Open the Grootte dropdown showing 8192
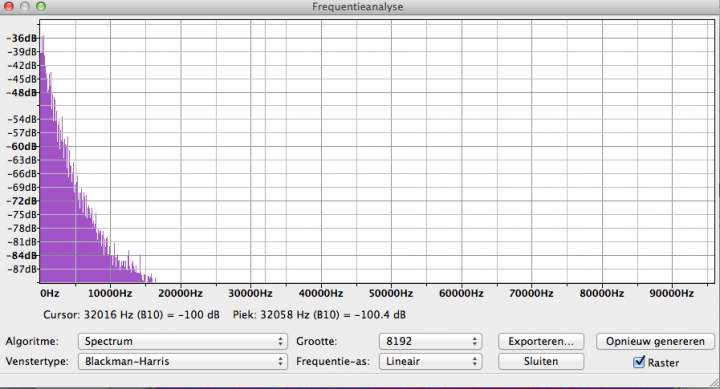This screenshot has width=720, height=389. coord(430,341)
